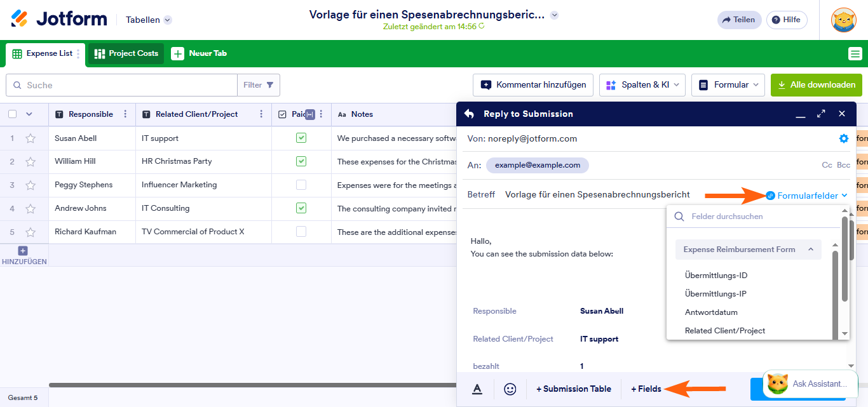
Task: Add a new row via the HINZUFÜGEN plus icon
Action: (x=23, y=251)
